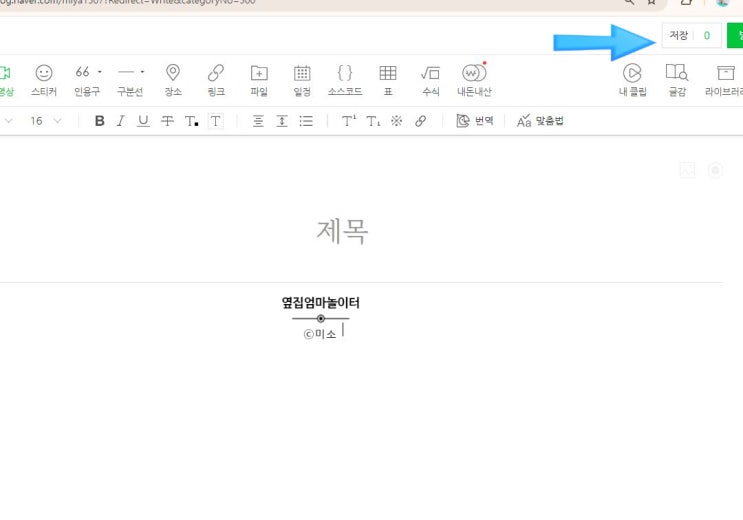
Task: Insert a link (링크) from the toolbar
Action: (216, 80)
